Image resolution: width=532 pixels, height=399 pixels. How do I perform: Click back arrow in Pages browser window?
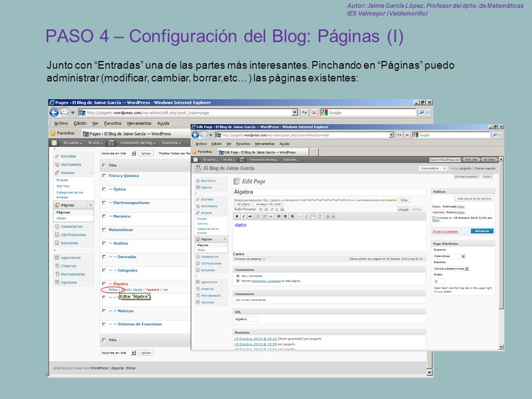pos(54,112)
